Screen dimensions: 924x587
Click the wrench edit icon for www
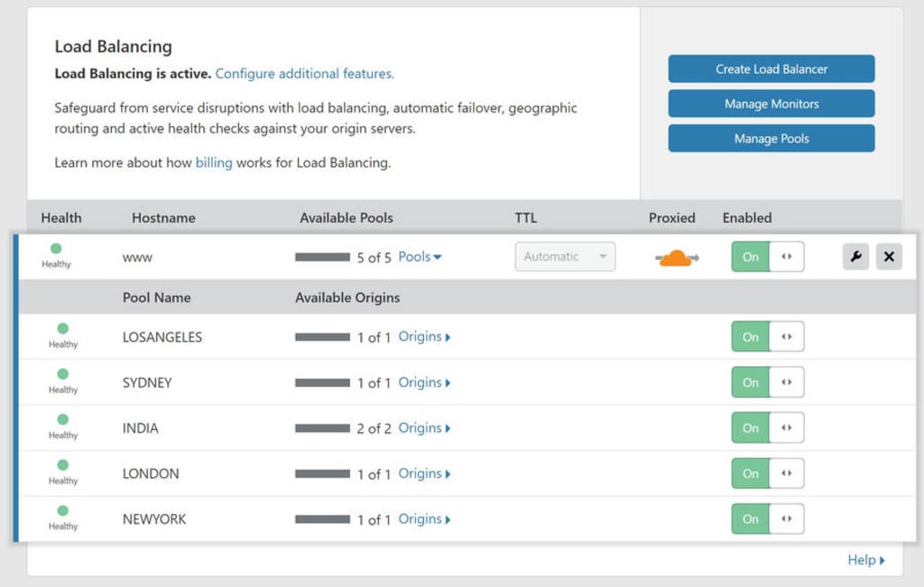click(x=855, y=257)
